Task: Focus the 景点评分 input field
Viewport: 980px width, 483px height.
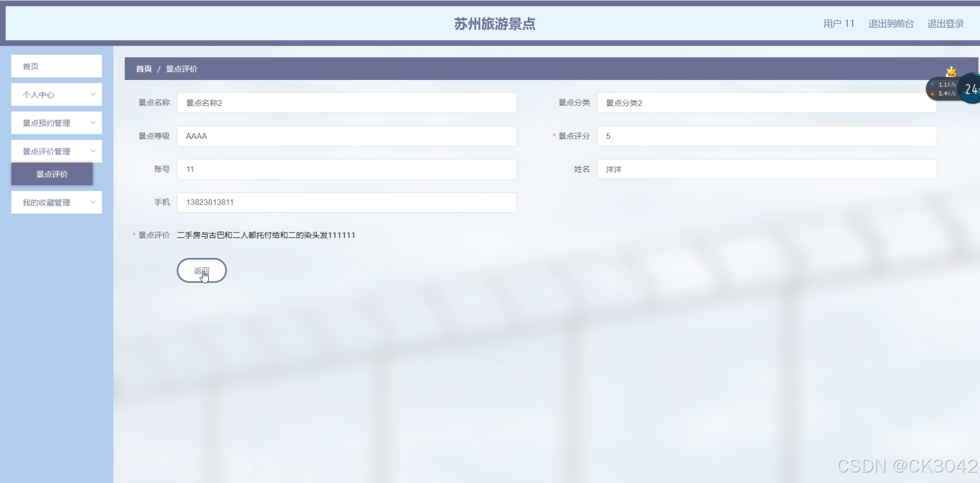Action: coord(767,136)
